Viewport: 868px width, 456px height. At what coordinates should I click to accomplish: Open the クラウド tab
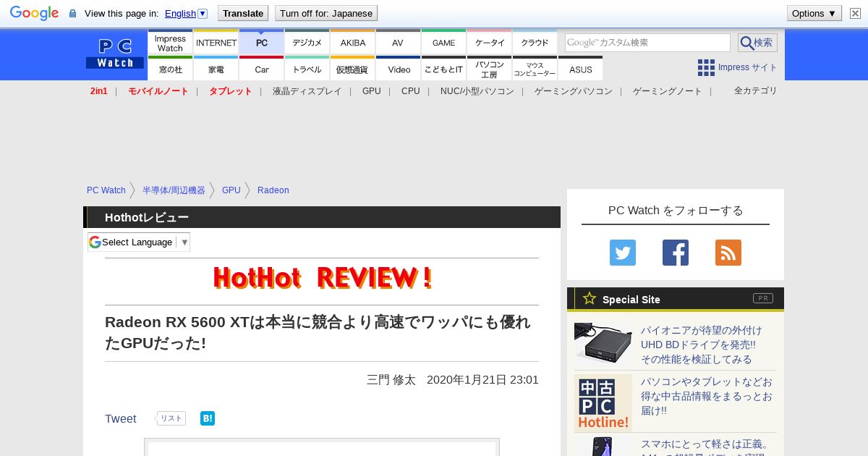tap(535, 43)
